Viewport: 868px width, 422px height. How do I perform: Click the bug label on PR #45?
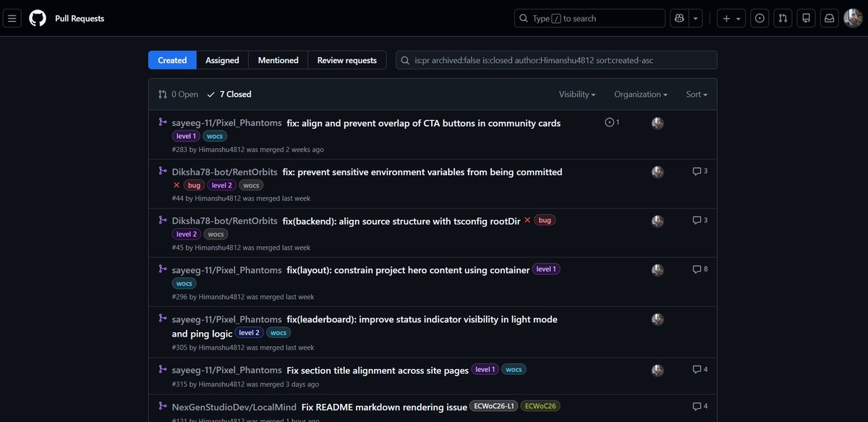point(545,220)
